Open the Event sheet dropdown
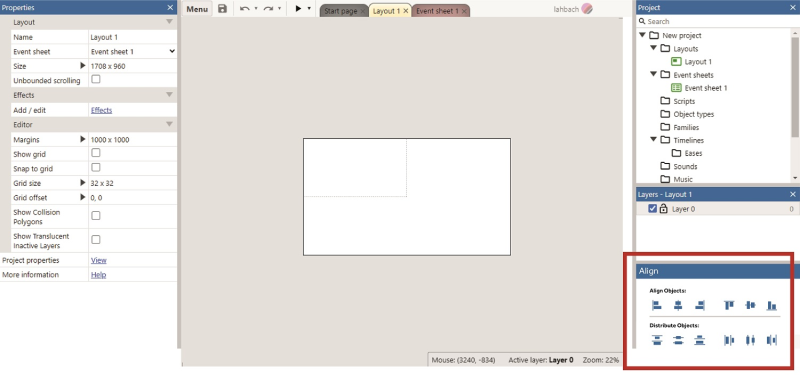Viewport: 800px width, 376px height. click(133, 52)
